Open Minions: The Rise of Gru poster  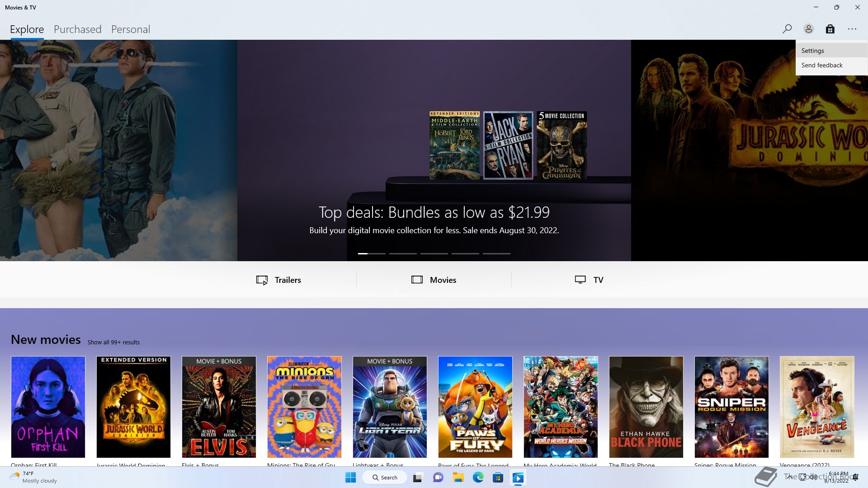(x=304, y=407)
